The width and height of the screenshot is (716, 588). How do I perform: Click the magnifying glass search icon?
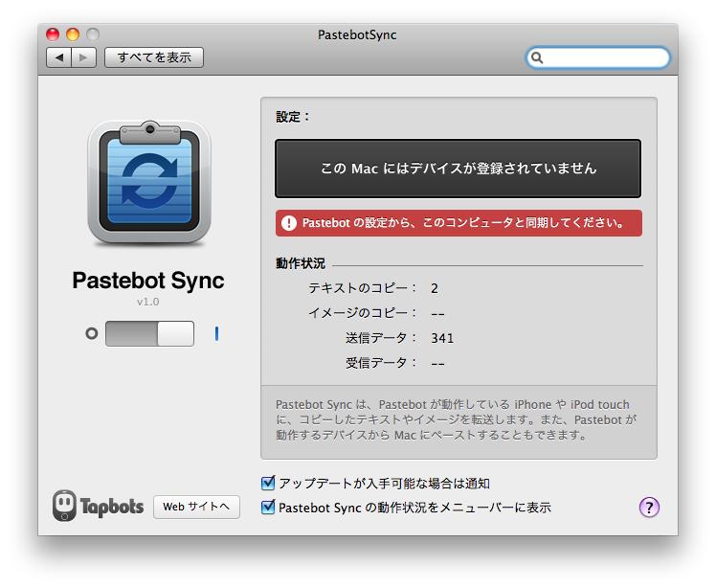537,57
